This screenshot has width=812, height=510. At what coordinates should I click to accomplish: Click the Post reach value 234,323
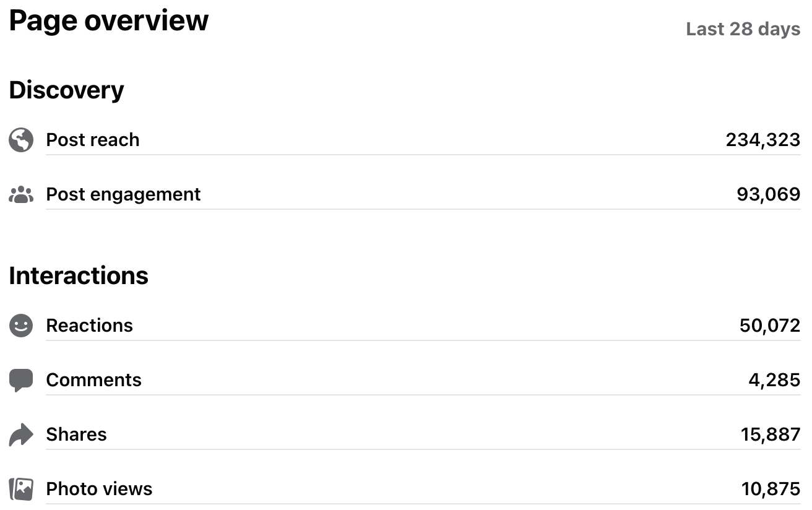pos(762,140)
